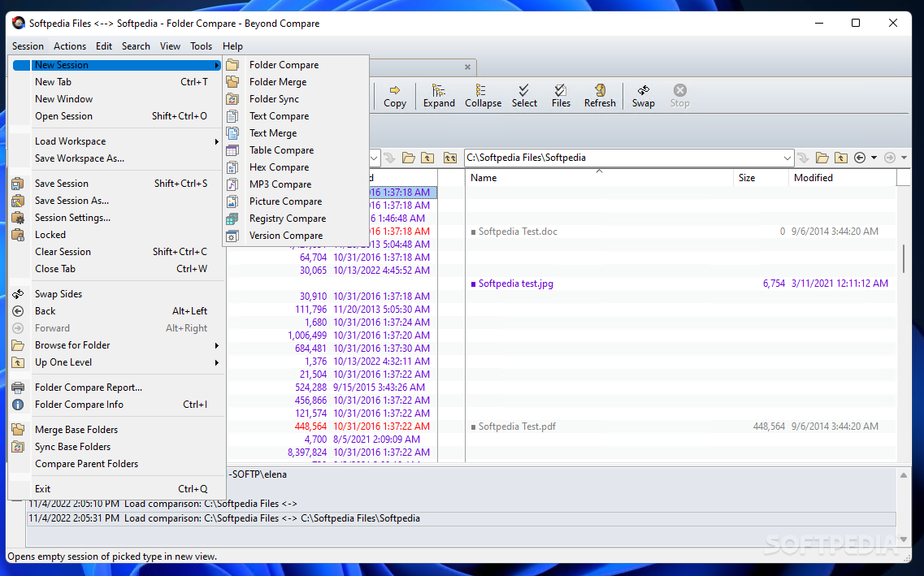The image size is (924, 576).
Task: Select Hex Compare in submenu
Action: pos(295,167)
